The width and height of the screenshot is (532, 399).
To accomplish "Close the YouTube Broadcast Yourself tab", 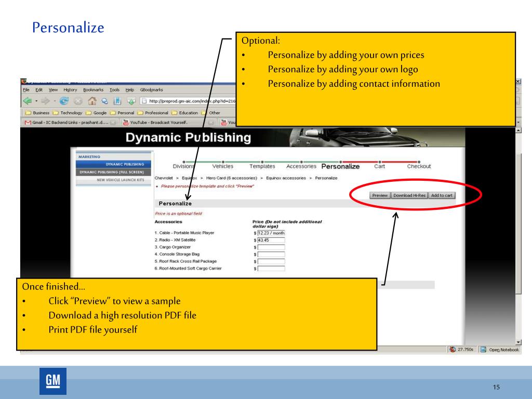I will point(211,123).
